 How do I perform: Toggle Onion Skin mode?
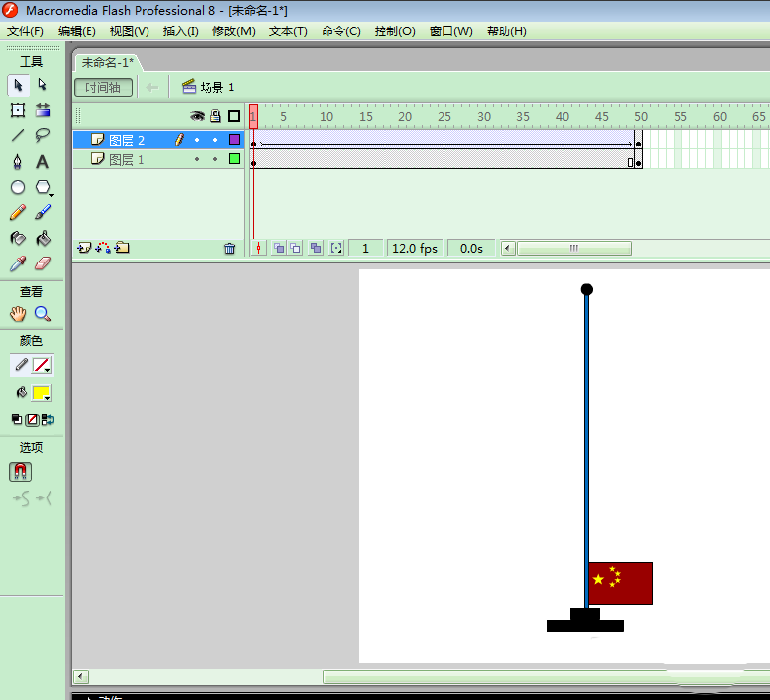pos(279,249)
